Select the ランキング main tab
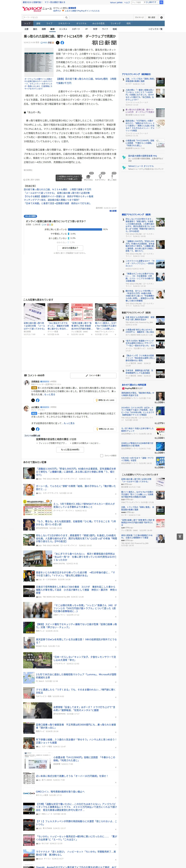 click(115, 24)
